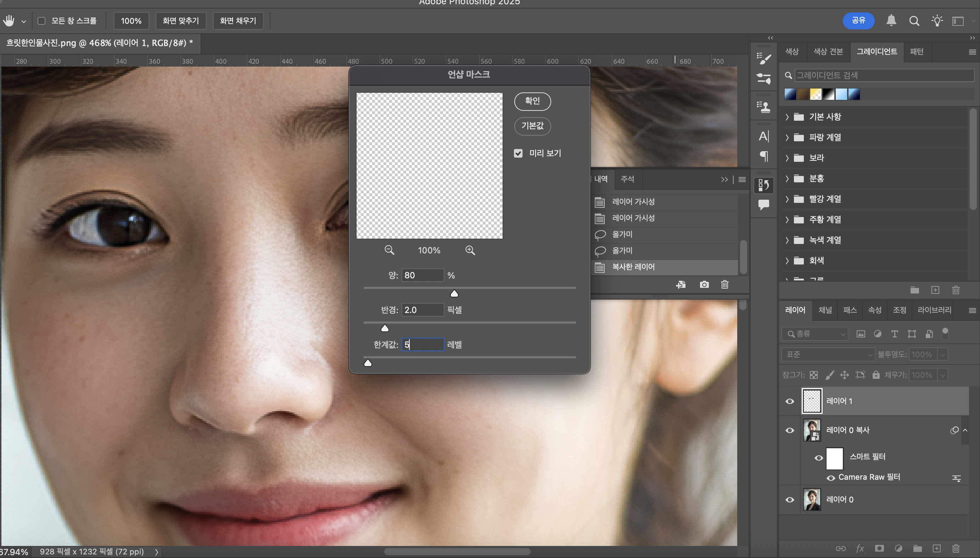Open the search magnifier icon in top bar
This screenshot has width=980, height=558.
point(914,21)
